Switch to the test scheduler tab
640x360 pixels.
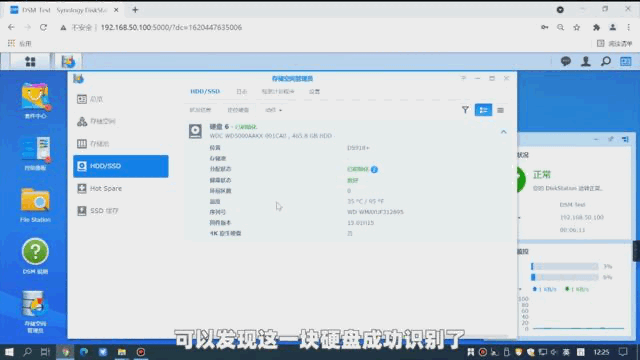click(278, 92)
